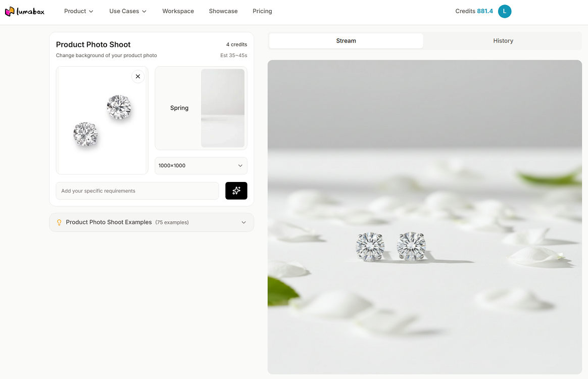The height and width of the screenshot is (379, 588).
Task: Open the Showcase page
Action: [223, 11]
